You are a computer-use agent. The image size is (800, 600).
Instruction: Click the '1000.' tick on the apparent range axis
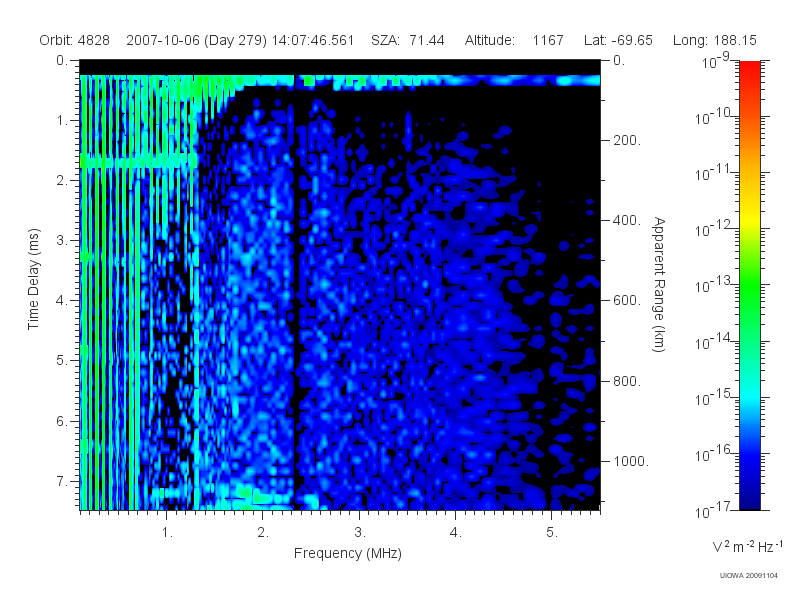(631, 461)
